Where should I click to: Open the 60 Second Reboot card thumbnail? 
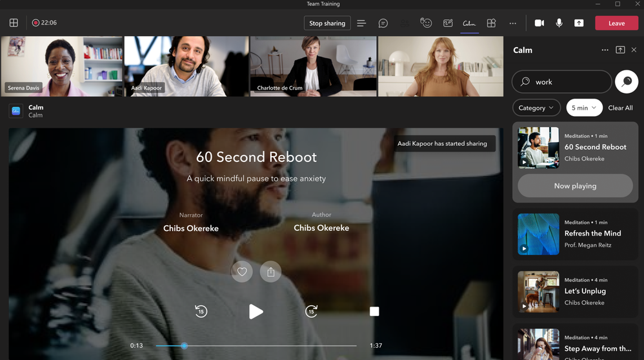pyautogui.click(x=538, y=148)
